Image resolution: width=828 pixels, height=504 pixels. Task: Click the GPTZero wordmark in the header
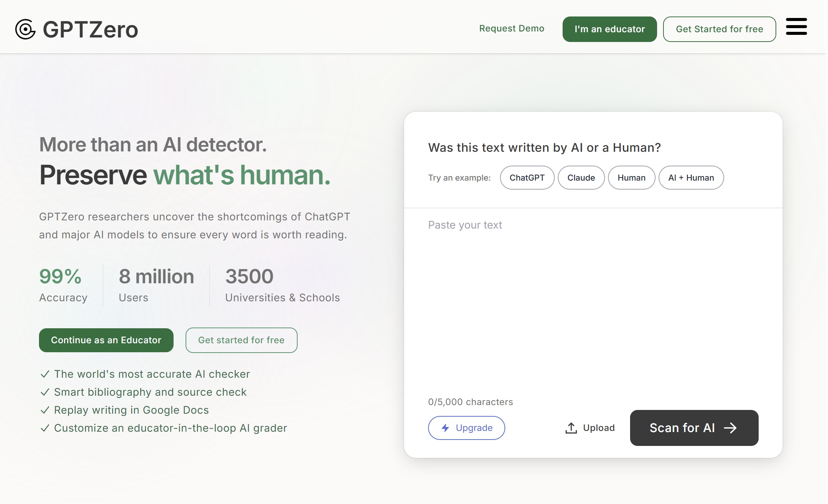click(90, 29)
